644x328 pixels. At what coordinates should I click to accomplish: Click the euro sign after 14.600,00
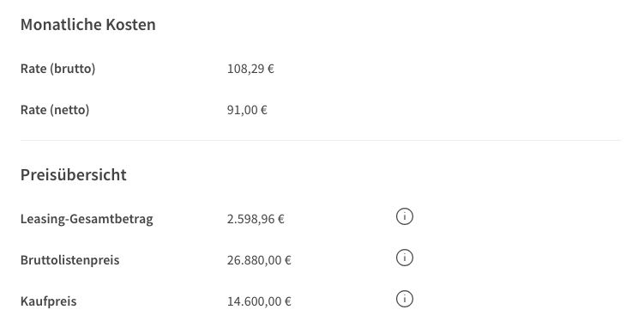coord(288,301)
